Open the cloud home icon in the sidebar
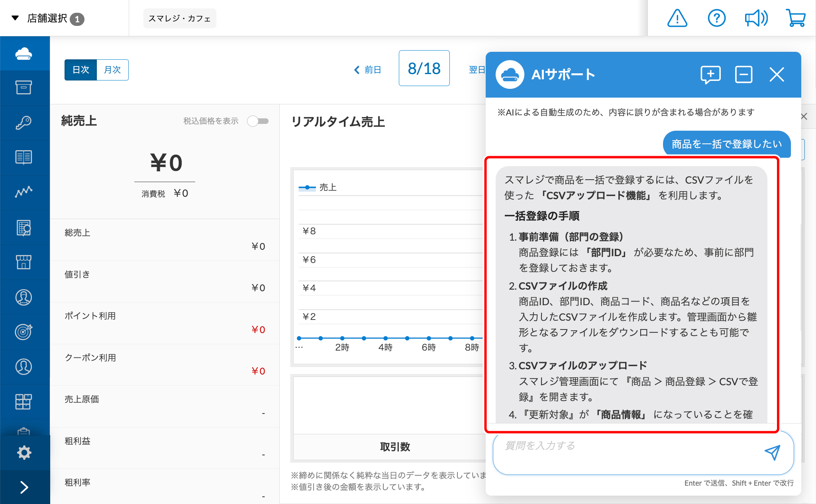 24,53
